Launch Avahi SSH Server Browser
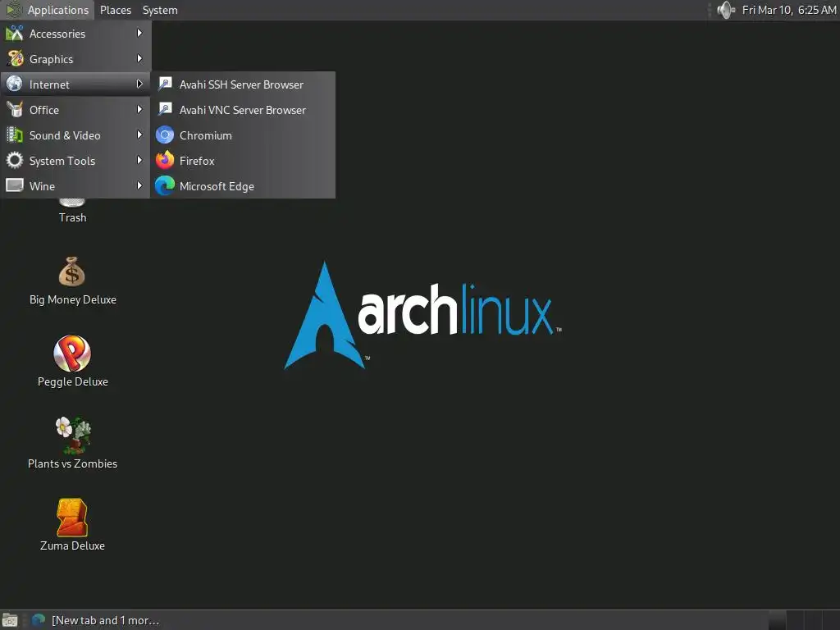The height and width of the screenshot is (630, 840). click(x=243, y=84)
